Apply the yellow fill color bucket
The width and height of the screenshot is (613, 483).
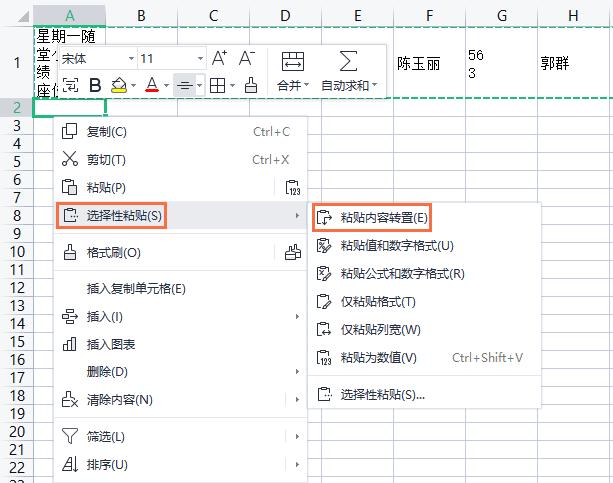(119, 85)
